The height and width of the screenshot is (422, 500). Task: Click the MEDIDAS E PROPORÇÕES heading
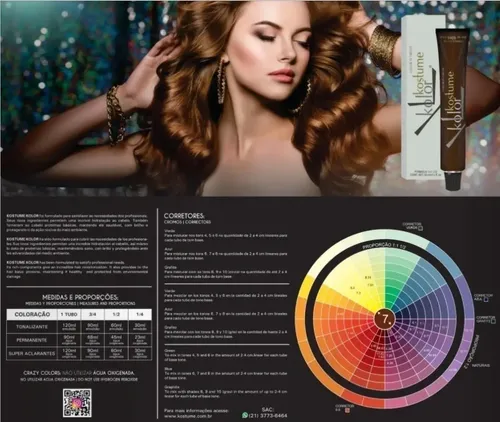coord(80,297)
